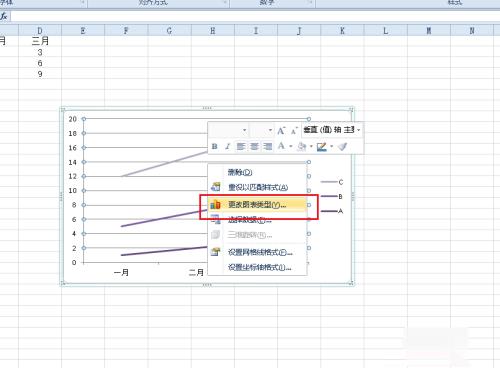The image size is (500, 368).
Task: Click the Format Painter brush icon
Action: [343, 146]
